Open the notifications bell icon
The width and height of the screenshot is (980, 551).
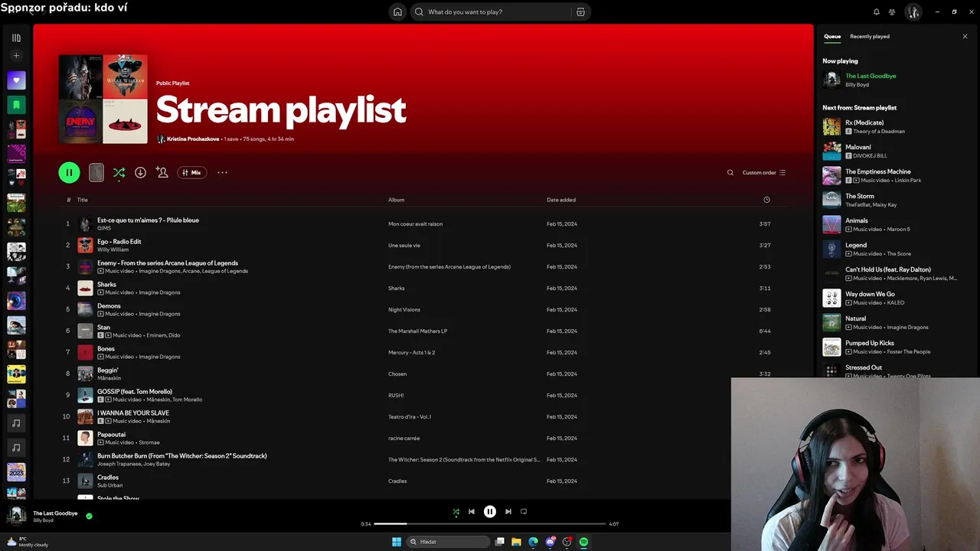click(x=877, y=12)
